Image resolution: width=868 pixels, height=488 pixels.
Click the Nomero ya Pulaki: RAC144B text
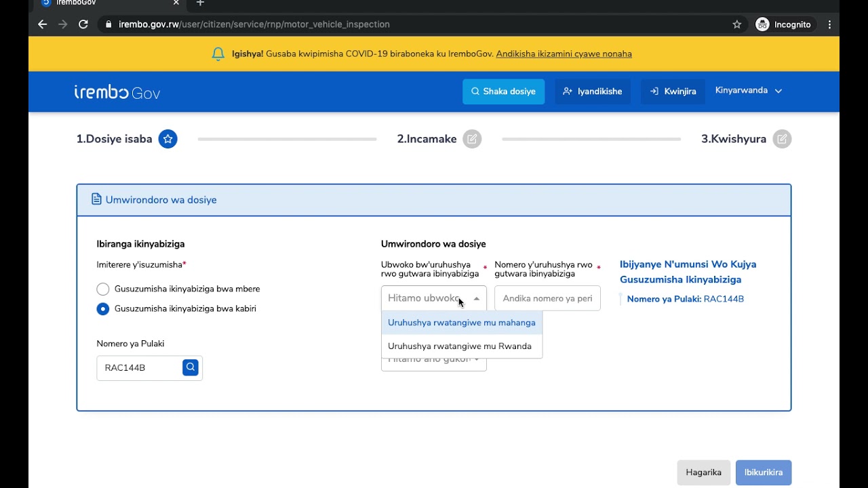point(686,299)
